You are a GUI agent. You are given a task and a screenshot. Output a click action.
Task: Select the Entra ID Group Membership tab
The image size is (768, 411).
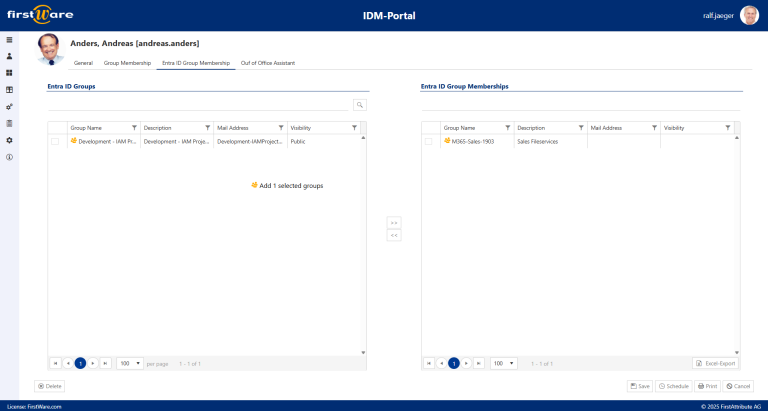(196, 63)
